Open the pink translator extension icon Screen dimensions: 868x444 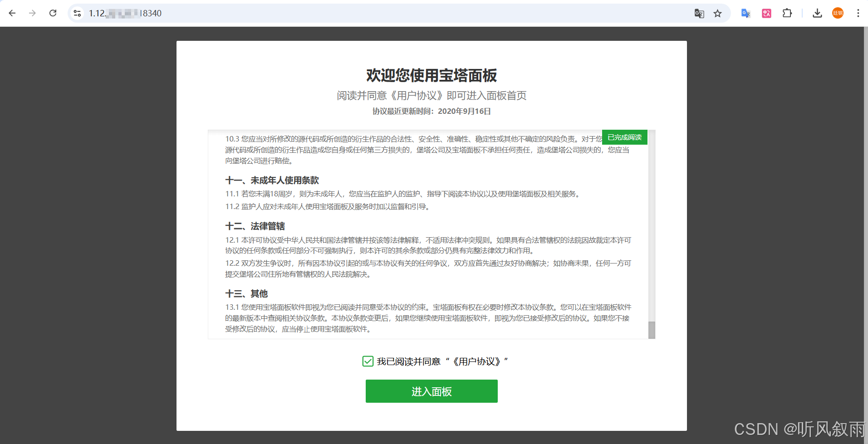click(766, 13)
